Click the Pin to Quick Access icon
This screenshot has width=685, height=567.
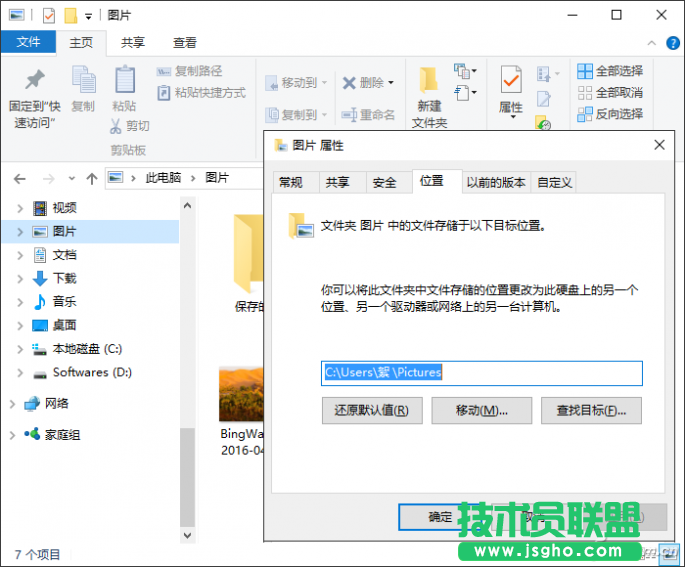coord(35,82)
